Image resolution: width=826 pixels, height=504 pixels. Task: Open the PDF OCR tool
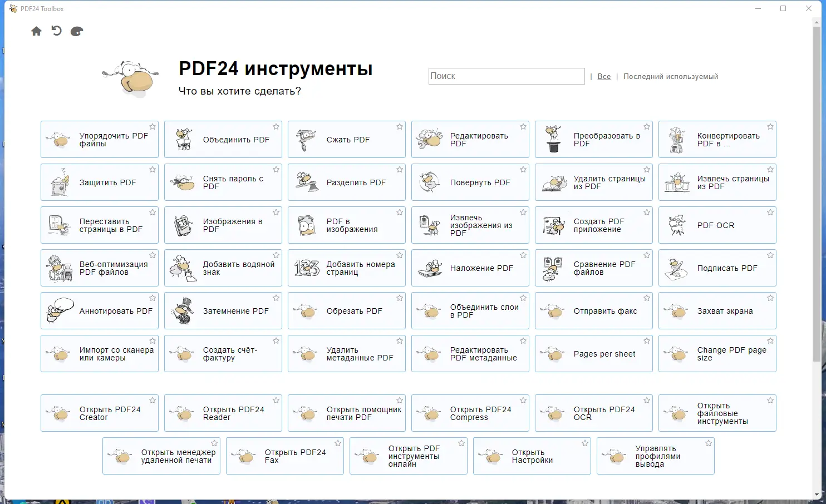pyautogui.click(x=717, y=225)
